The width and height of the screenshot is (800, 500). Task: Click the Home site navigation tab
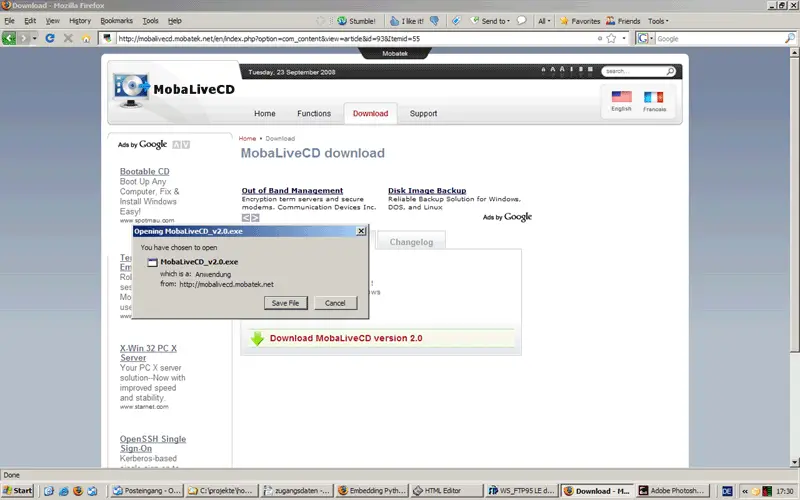point(265,113)
